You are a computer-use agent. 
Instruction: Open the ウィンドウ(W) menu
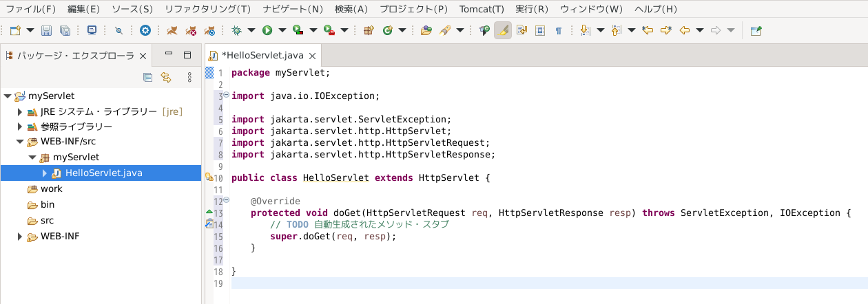pos(591,10)
